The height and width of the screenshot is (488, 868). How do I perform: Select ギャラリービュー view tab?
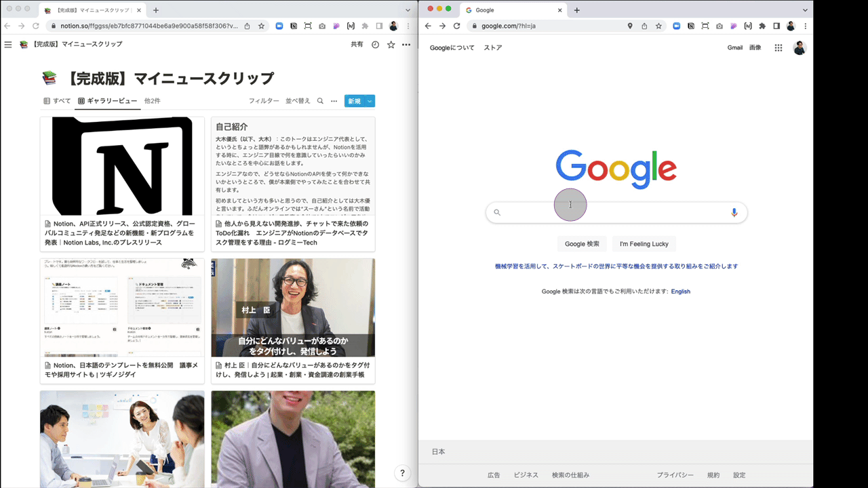[x=107, y=101]
